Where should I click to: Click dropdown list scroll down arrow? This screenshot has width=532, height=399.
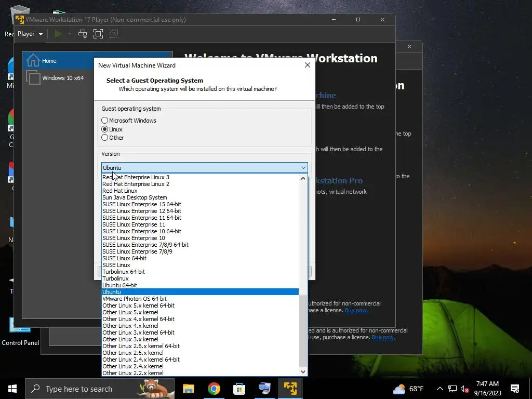point(303,371)
